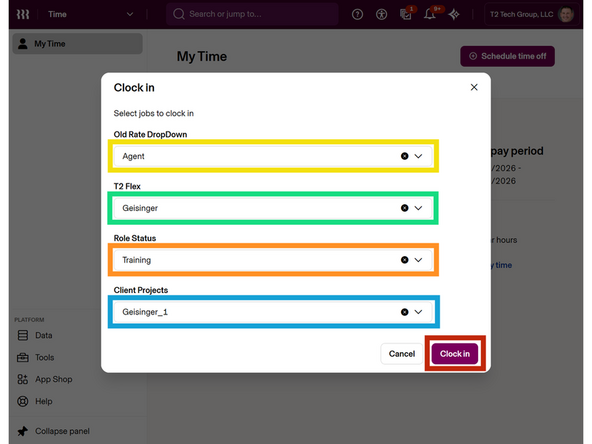
Task: Click the Tools briefcase icon in sidebar
Action: [x=23, y=357]
